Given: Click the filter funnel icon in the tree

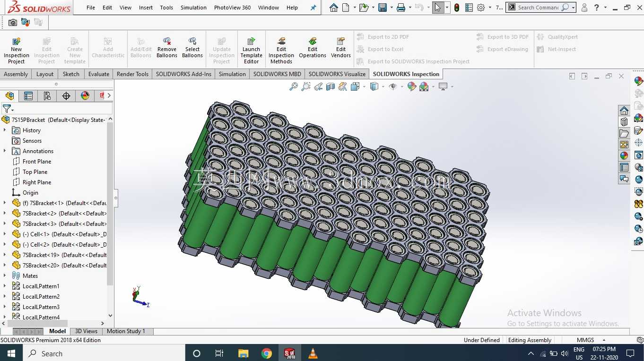Looking at the screenshot, I should pyautogui.click(x=6, y=109).
